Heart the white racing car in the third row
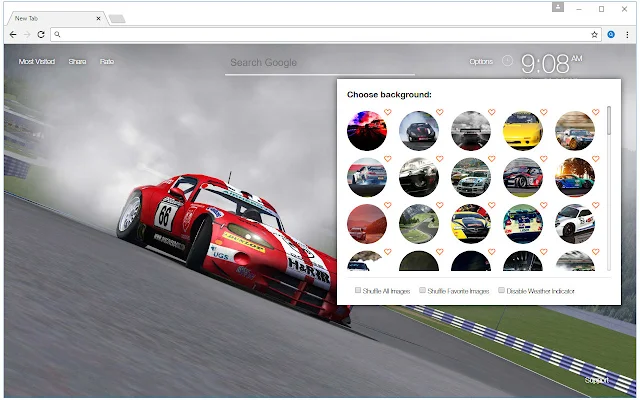Screen dimensions: 640x400 (x=596, y=205)
